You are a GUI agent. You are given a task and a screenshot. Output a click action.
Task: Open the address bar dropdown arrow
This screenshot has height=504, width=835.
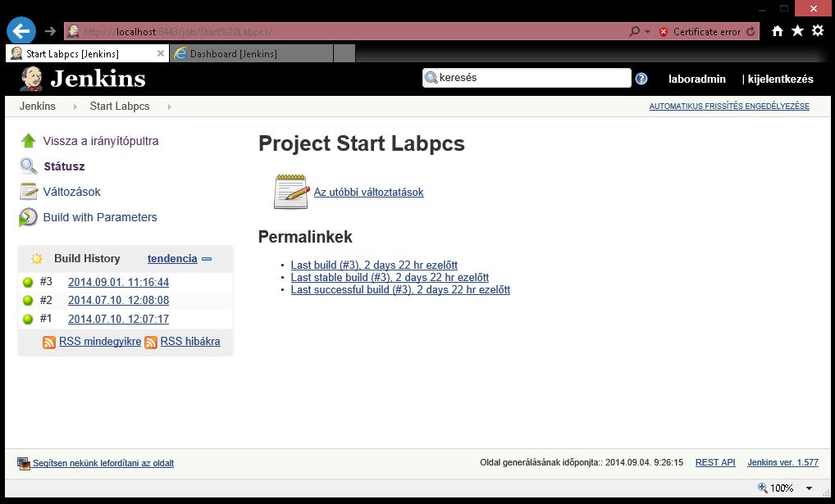(x=647, y=32)
